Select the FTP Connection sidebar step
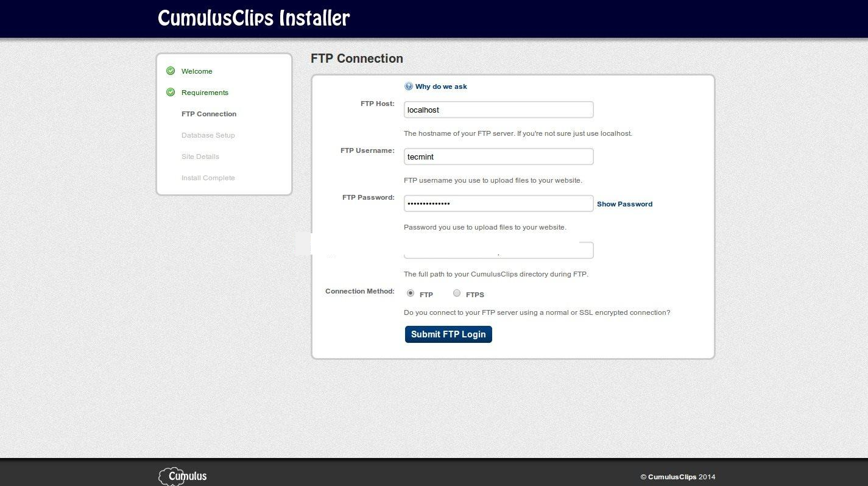 [x=208, y=114]
